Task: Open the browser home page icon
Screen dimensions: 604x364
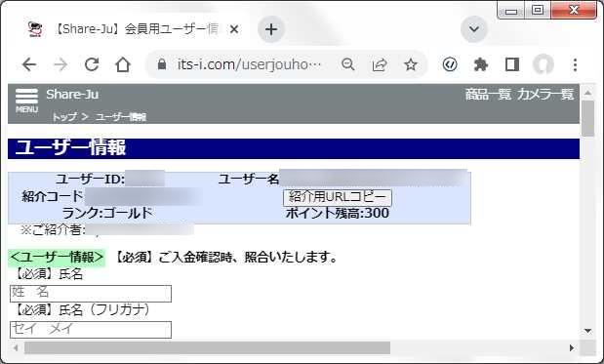Action: click(x=123, y=64)
